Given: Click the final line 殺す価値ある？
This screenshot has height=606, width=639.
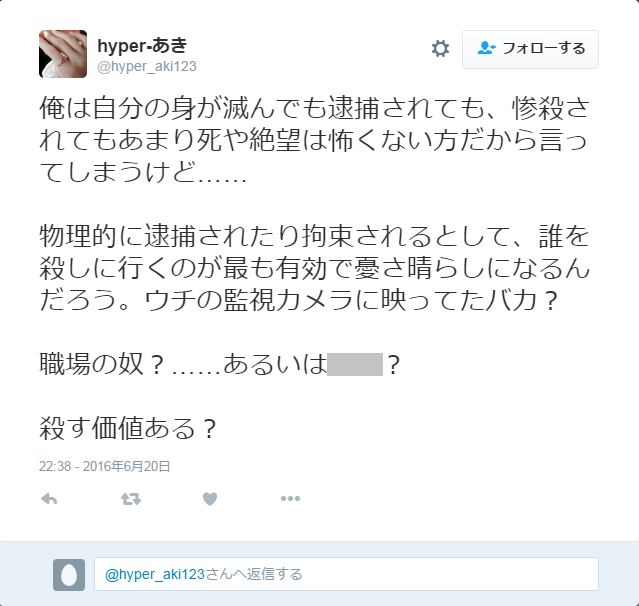Looking at the screenshot, I should coord(128,428).
